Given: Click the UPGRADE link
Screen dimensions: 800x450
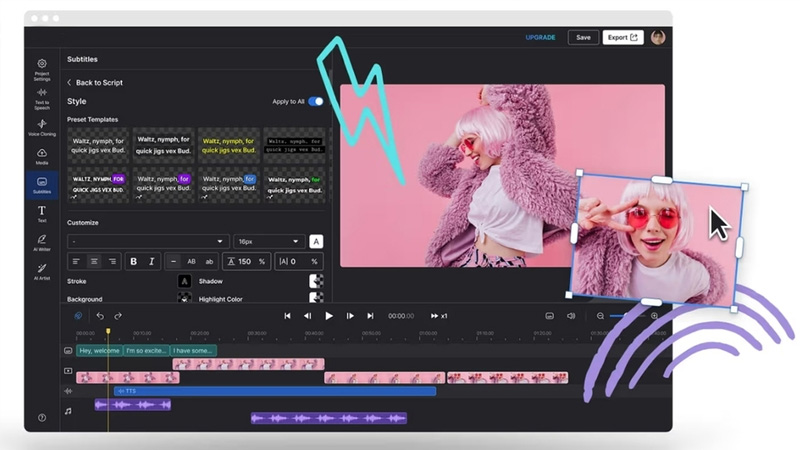Looking at the screenshot, I should pos(540,37).
